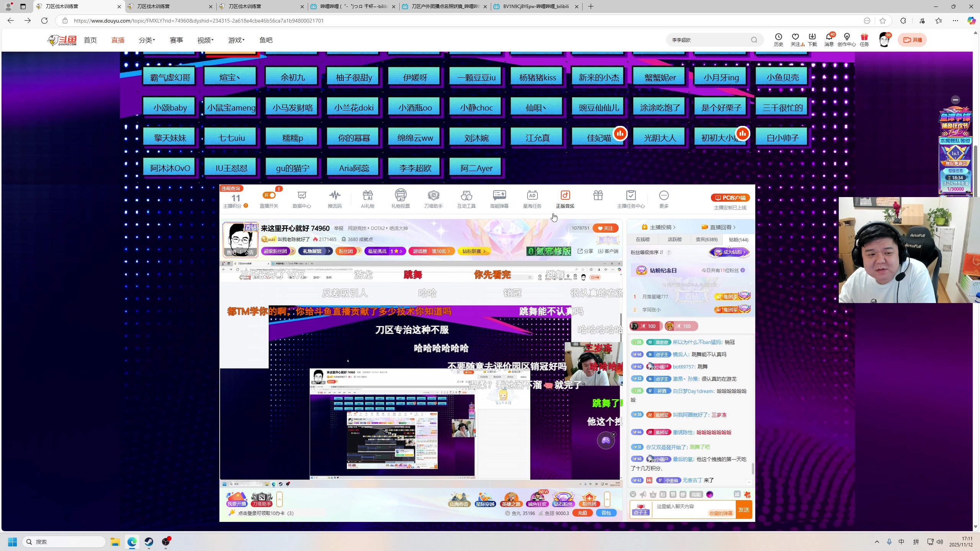
Task: Click the 关注 follow button
Action: click(606, 228)
